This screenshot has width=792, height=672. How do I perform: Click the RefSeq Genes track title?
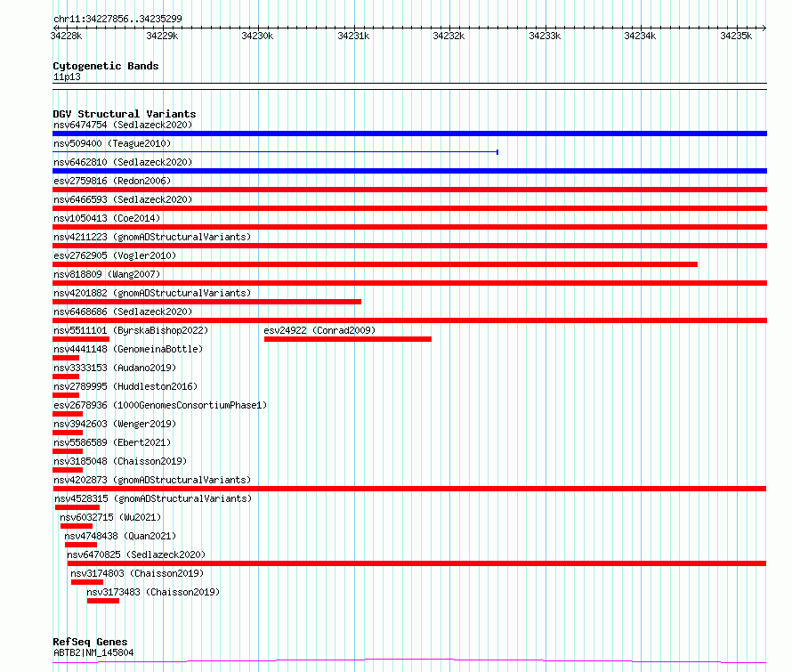(90, 643)
